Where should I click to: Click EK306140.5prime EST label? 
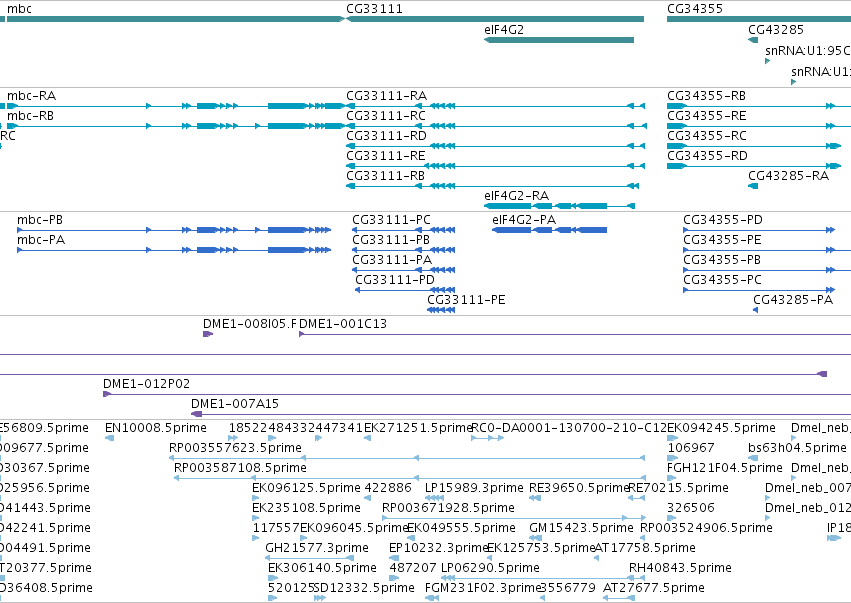pos(322,568)
